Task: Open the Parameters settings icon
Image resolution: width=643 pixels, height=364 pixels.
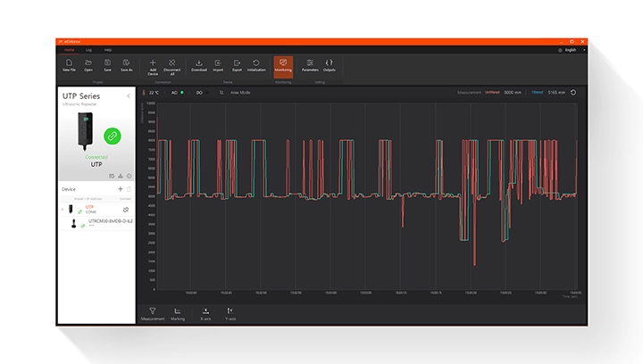Action: click(310, 63)
